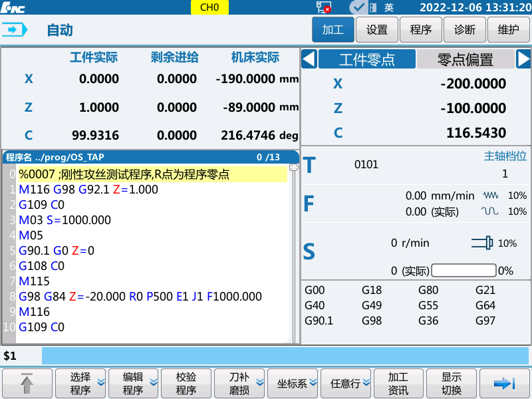Click the right arrow beside 零点偏置
This screenshot has width=532, height=399.
[523, 59]
